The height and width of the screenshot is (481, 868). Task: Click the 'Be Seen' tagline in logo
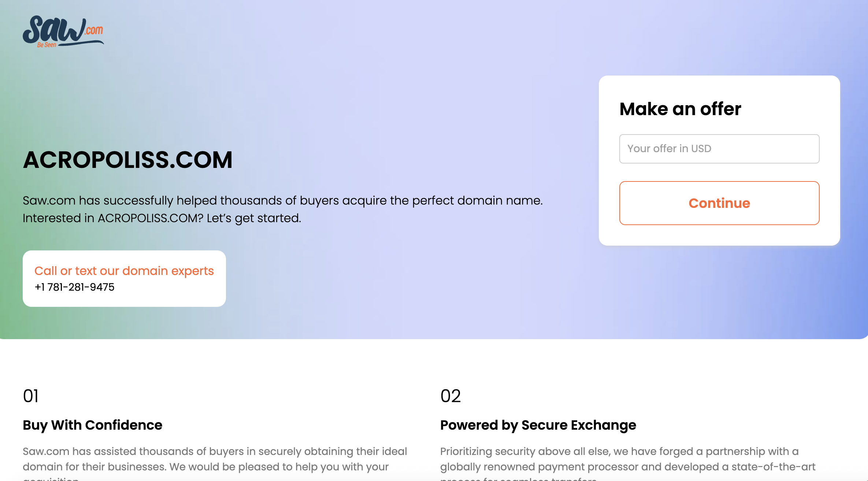tap(47, 45)
